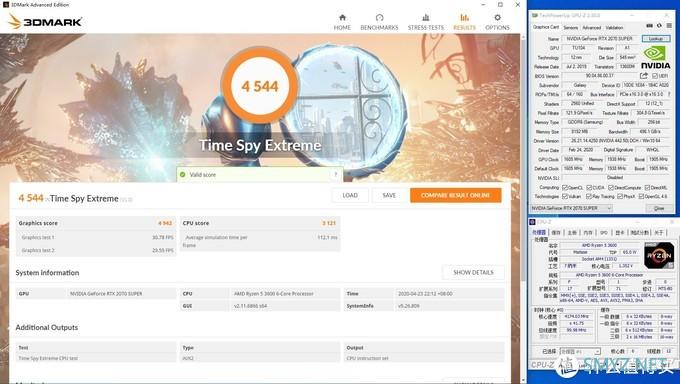This screenshot has width=680, height=384.
Task: Toggle the PhysX checkbox
Action: (620, 197)
